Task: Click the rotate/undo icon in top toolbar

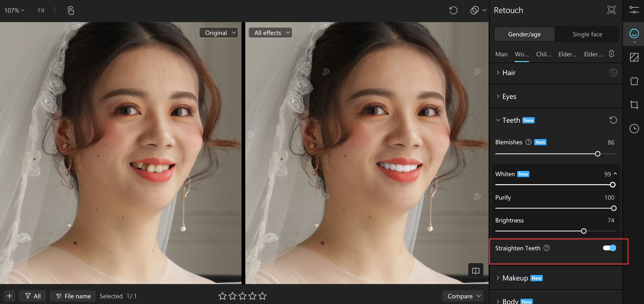Action: (453, 10)
